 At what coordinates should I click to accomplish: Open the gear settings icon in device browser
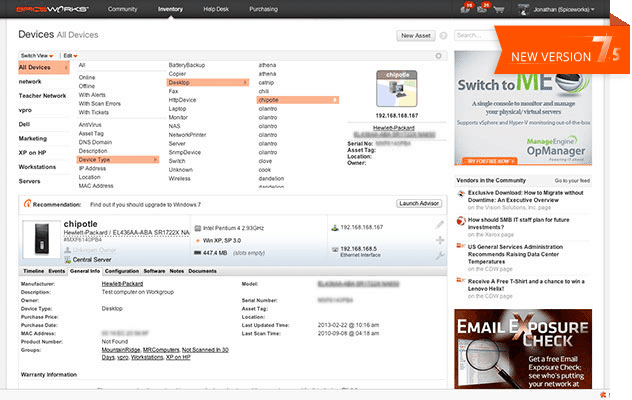pos(439,56)
